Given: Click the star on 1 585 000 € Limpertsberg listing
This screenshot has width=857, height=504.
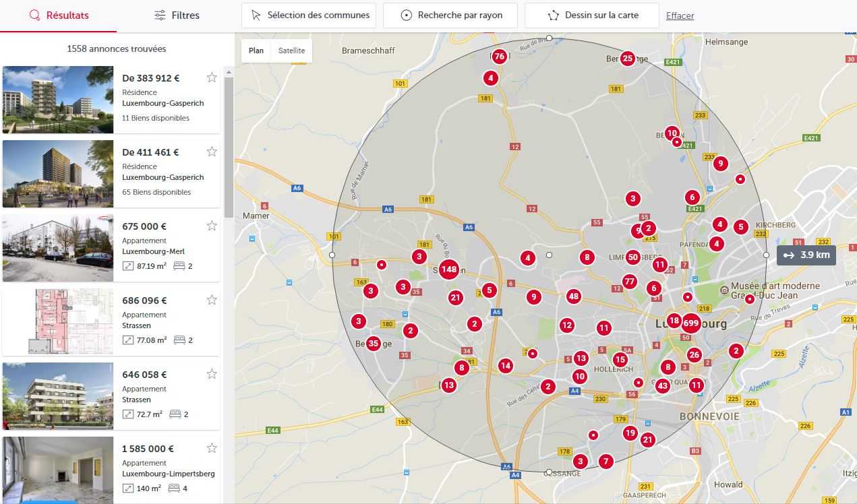Looking at the screenshot, I should pos(212,448).
